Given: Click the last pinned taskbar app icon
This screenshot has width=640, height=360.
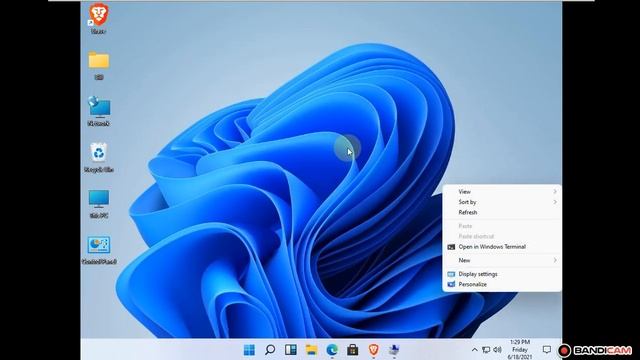Looking at the screenshot, I should pos(394,350).
